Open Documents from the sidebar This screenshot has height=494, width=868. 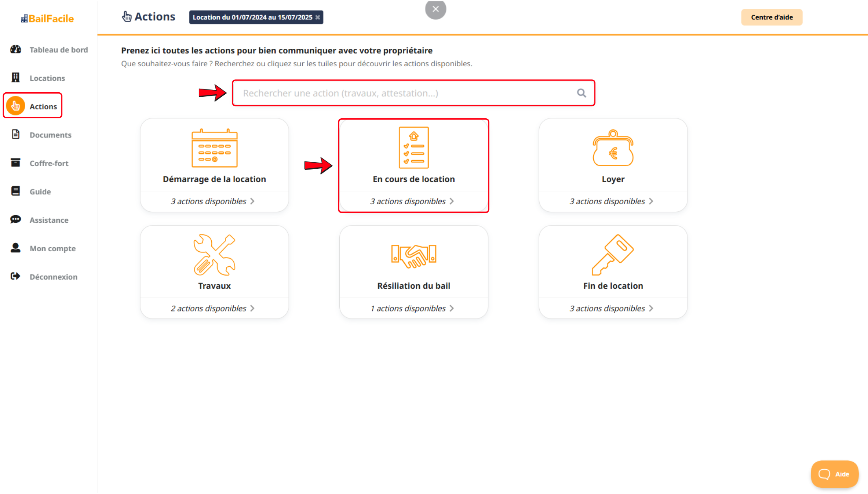coord(50,135)
